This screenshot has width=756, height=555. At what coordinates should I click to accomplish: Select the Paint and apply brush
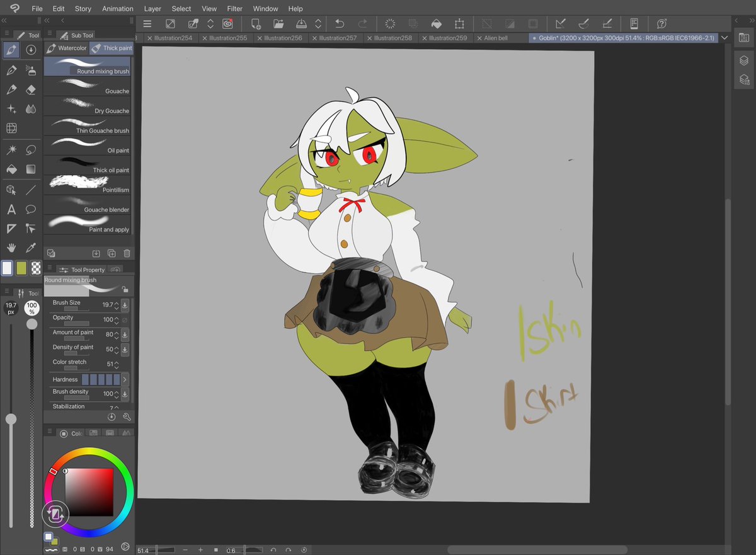(87, 225)
